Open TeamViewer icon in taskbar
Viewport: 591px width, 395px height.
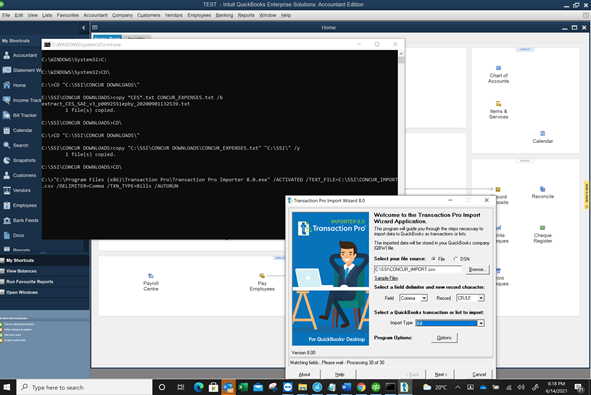click(288, 387)
